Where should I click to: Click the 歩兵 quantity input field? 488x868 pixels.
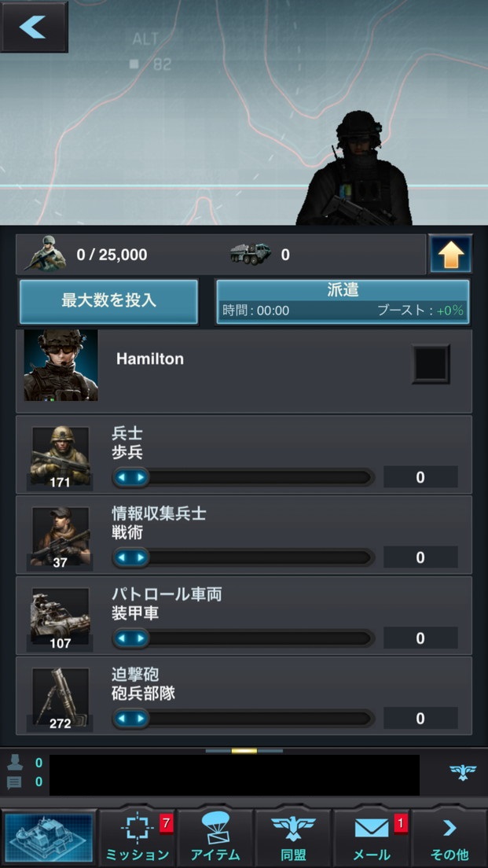coord(420,477)
